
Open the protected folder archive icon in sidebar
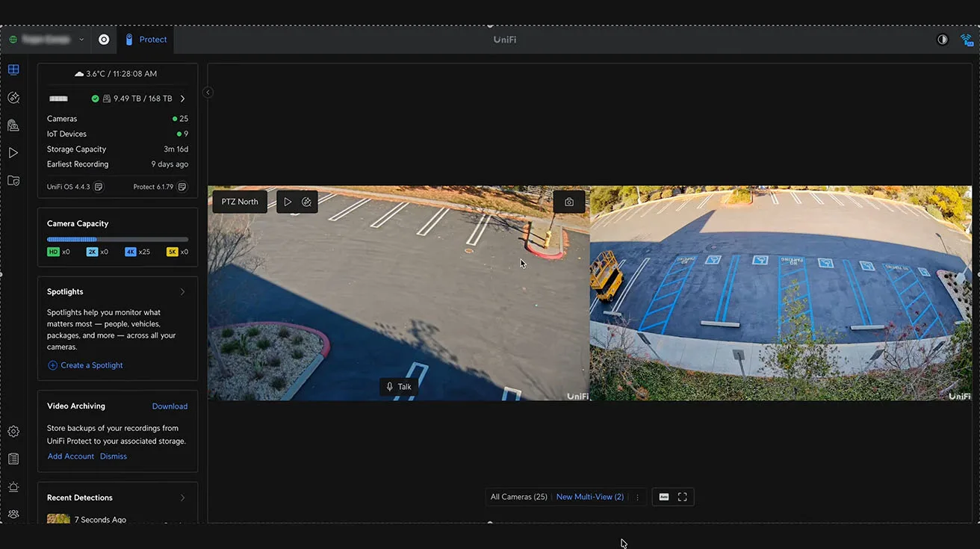pyautogui.click(x=13, y=181)
